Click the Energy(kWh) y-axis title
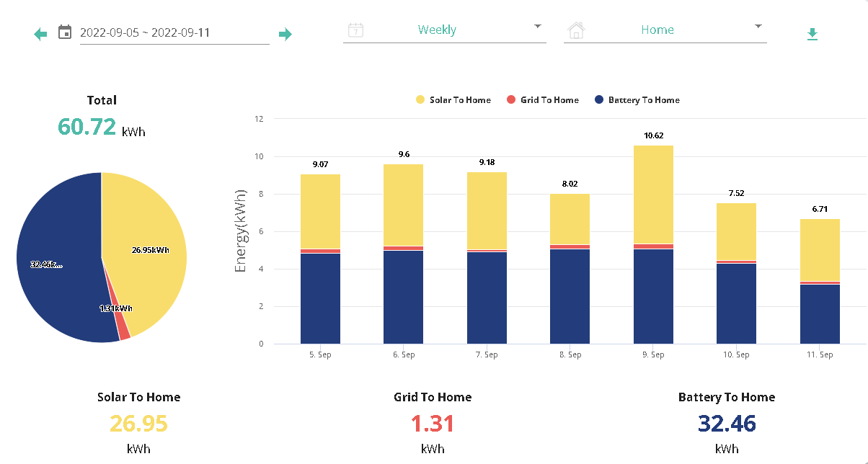 [x=242, y=232]
